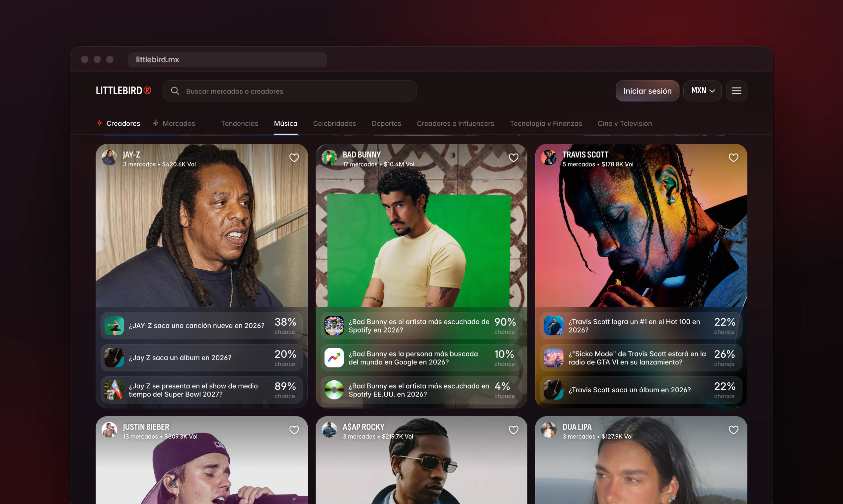Screen dimensions: 843x504
Task: Open ¿Travis Scott saca un álbum en 2026?
Action: click(x=641, y=390)
